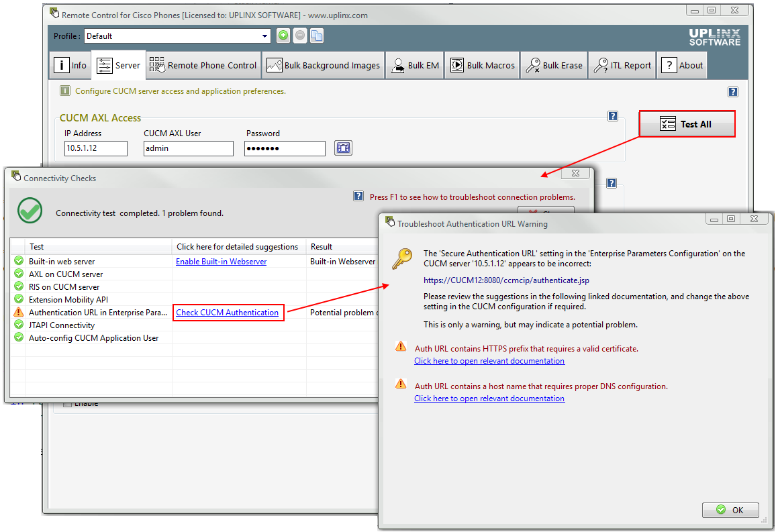Click the warning icon beside the HTTPS prefix message

[401, 347]
